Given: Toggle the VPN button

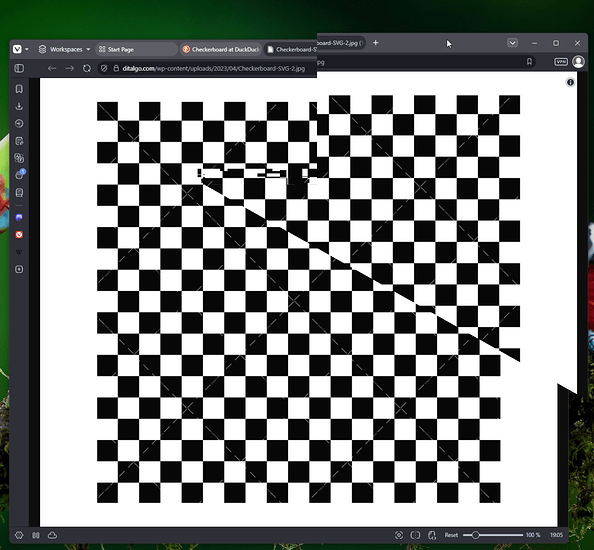Looking at the screenshot, I should tap(561, 62).
